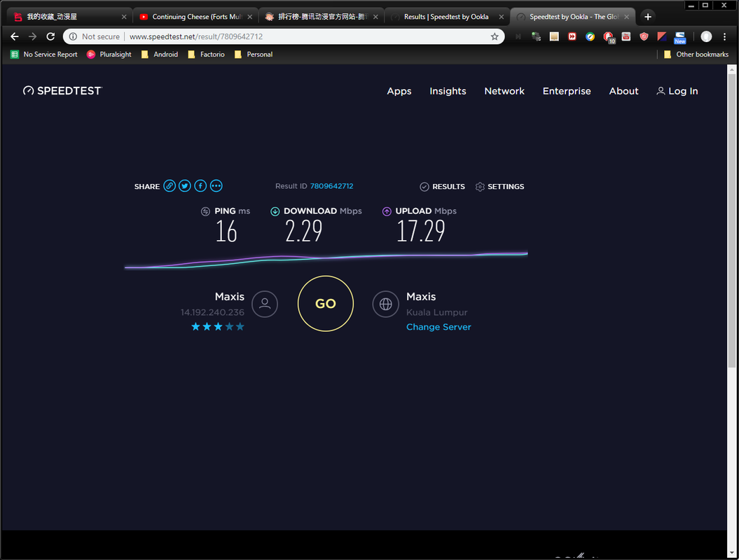The image size is (739, 560).
Task: Click the globe server icon
Action: click(385, 304)
